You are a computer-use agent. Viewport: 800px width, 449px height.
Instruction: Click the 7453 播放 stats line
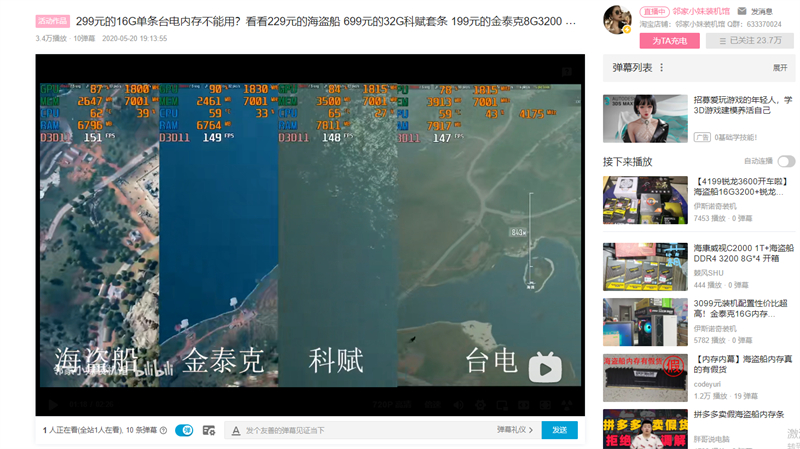[722, 218]
